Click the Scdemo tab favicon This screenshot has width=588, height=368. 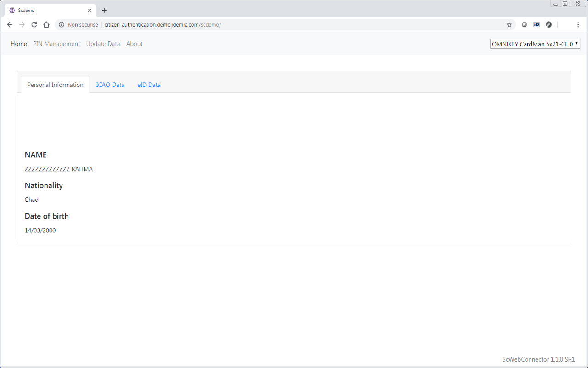[12, 10]
